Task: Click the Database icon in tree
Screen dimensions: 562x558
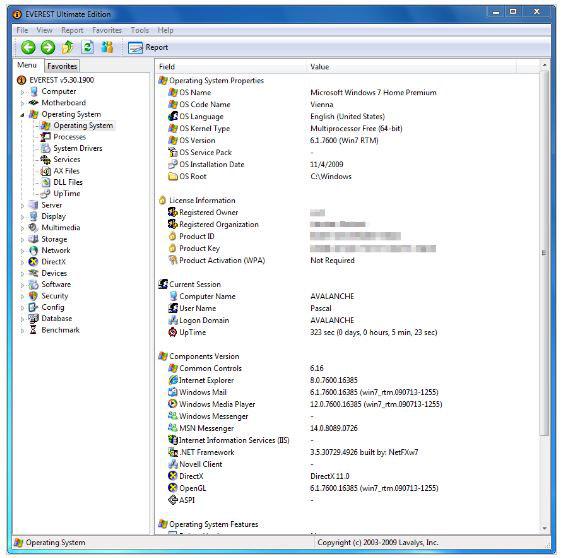Action: coord(34,319)
